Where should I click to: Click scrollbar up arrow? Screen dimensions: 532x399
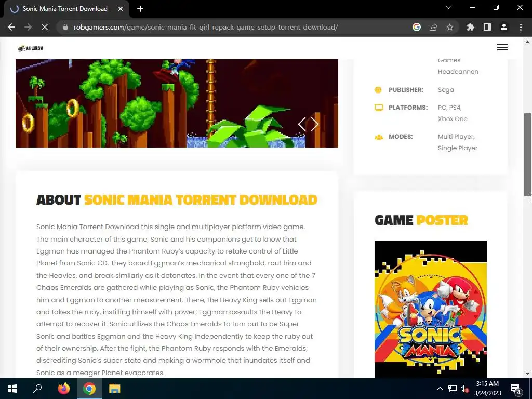coord(527,42)
